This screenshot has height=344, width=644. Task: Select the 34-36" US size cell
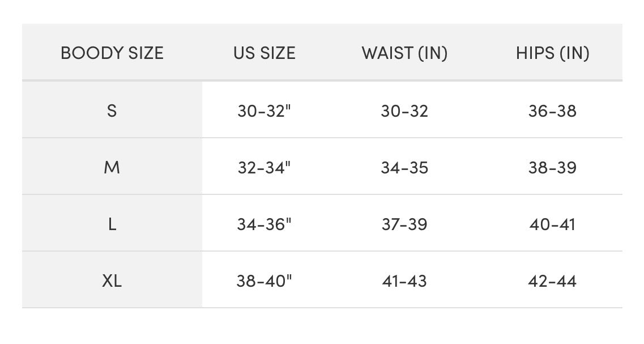pyautogui.click(x=264, y=224)
